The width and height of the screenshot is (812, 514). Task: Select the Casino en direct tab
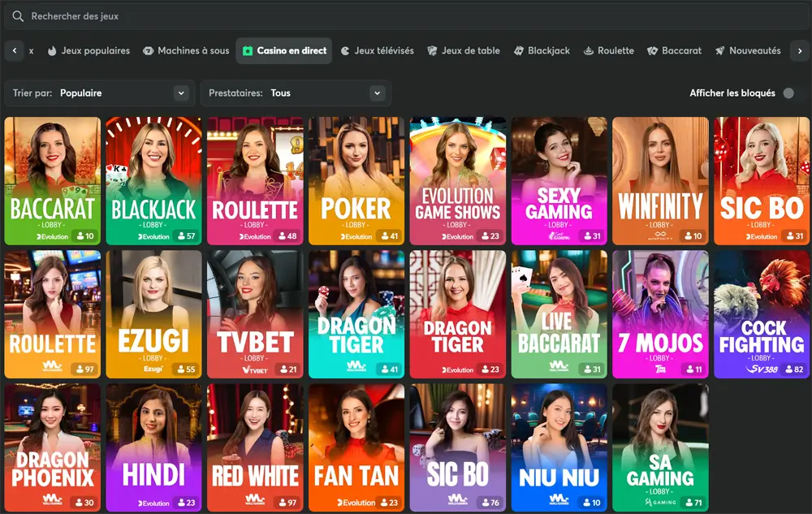tap(284, 50)
